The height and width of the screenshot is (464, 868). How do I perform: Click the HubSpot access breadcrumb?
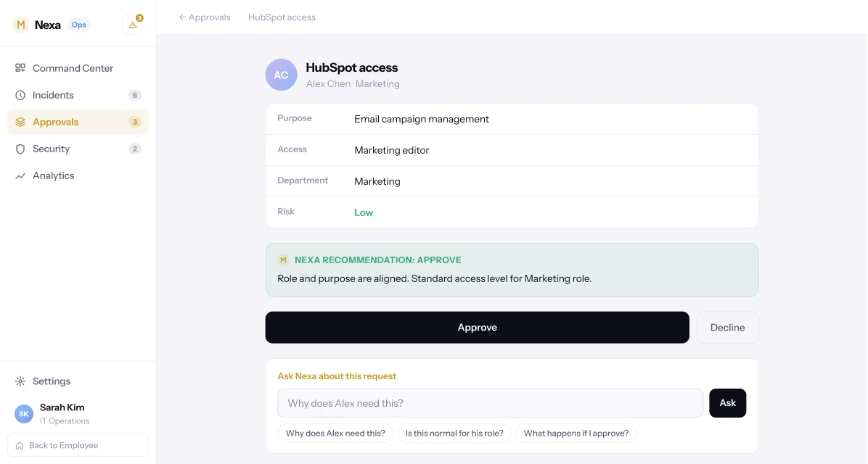pos(282,17)
